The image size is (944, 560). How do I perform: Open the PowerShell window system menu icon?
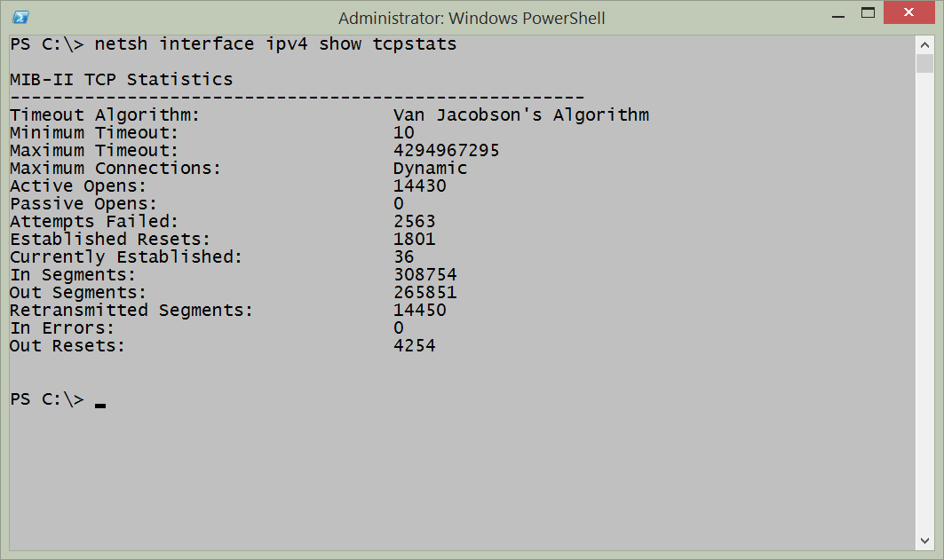20,17
